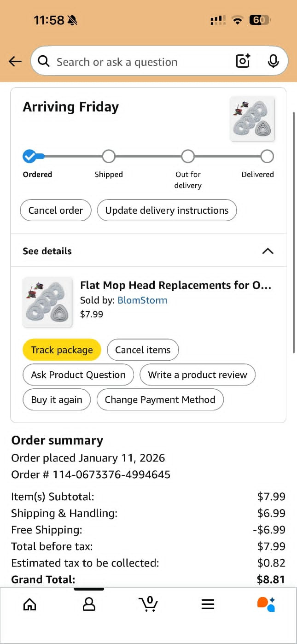Tap the microphone voice search icon

coord(273,61)
